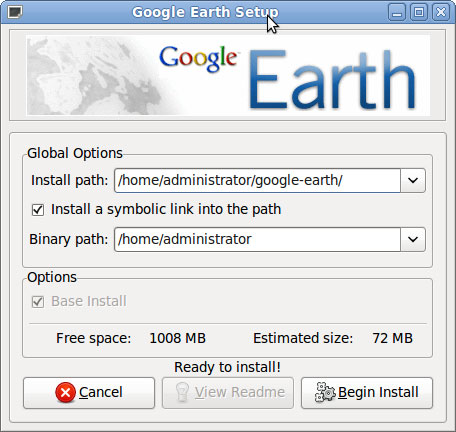The width and height of the screenshot is (456, 432).
Task: Click the red X icon on Cancel
Action: (65, 392)
